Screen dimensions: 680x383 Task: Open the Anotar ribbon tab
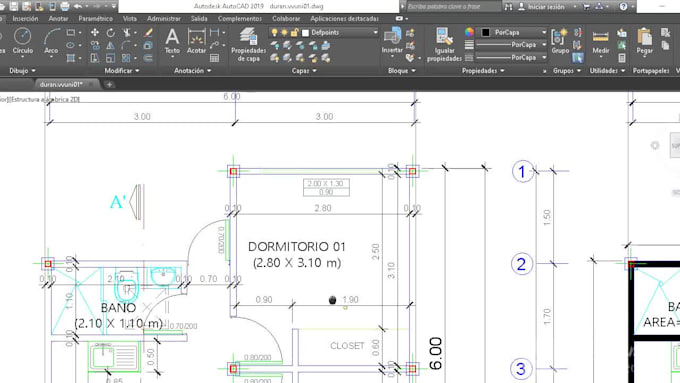(58, 19)
